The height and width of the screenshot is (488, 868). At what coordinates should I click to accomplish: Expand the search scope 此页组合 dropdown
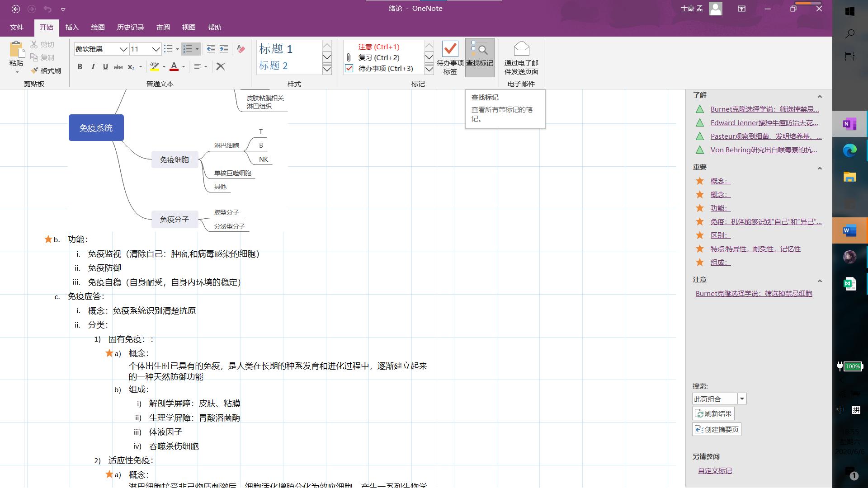741,399
